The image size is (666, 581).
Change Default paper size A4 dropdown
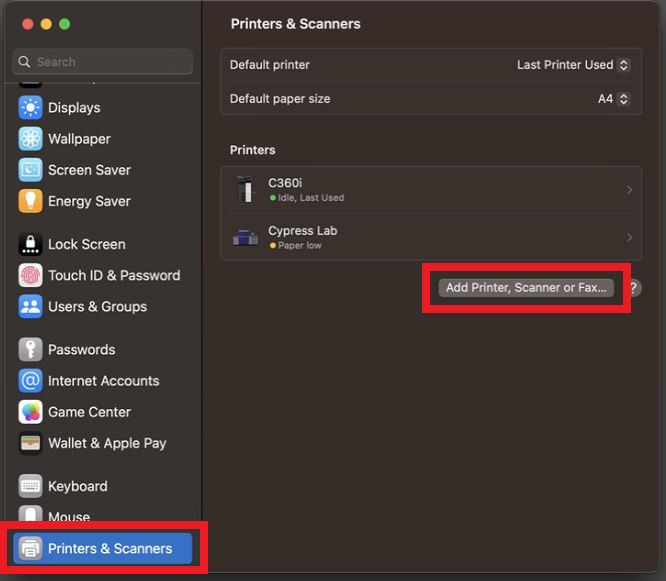613,99
